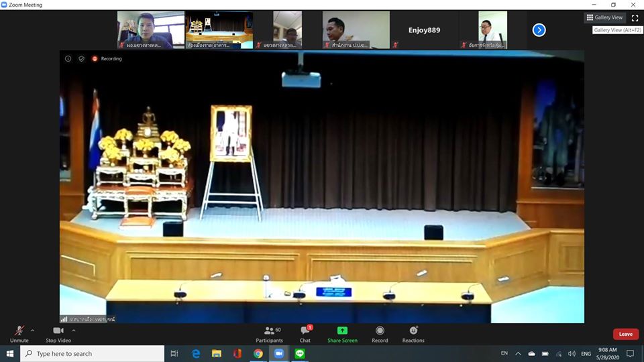Stop the video camera
The height and width of the screenshot is (362, 644).
pos(58,332)
